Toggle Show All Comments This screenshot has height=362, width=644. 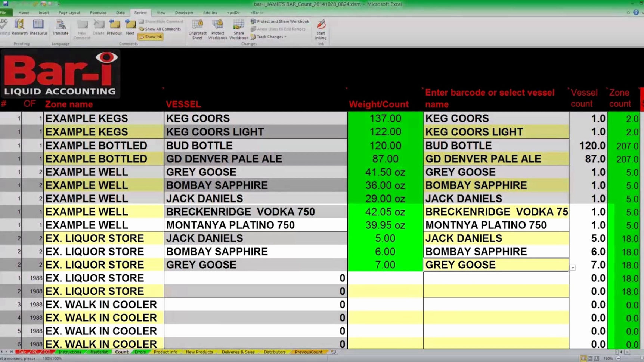(x=160, y=29)
